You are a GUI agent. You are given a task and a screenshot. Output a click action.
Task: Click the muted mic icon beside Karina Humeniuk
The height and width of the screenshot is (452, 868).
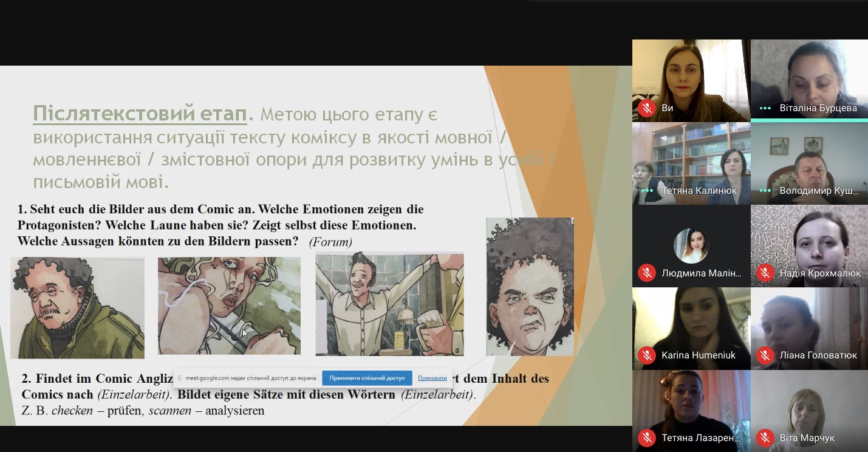(x=647, y=355)
